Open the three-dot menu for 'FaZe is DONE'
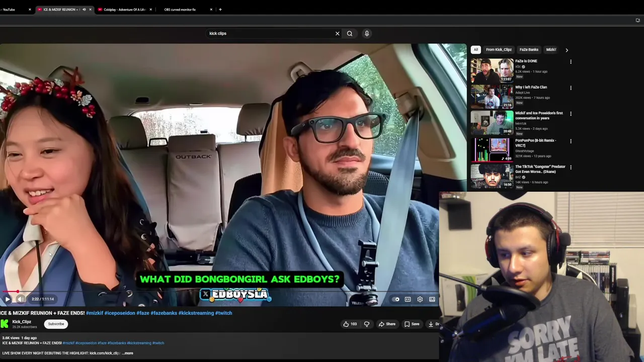Viewport: 644px width, 362px height. click(571, 62)
